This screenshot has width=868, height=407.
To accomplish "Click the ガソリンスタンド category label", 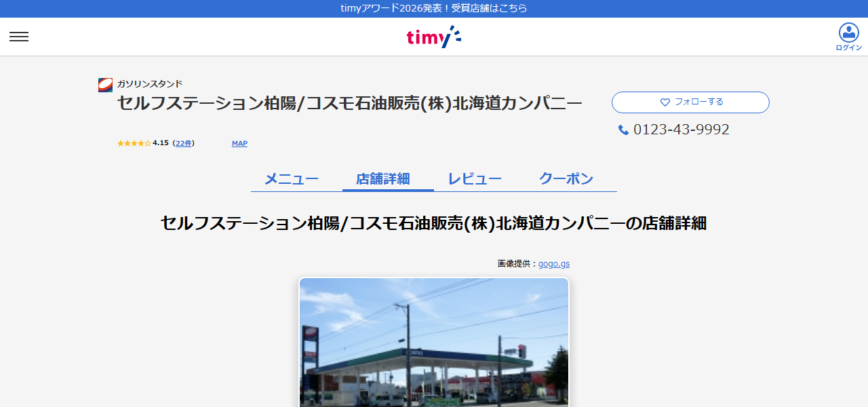I will 150,84.
